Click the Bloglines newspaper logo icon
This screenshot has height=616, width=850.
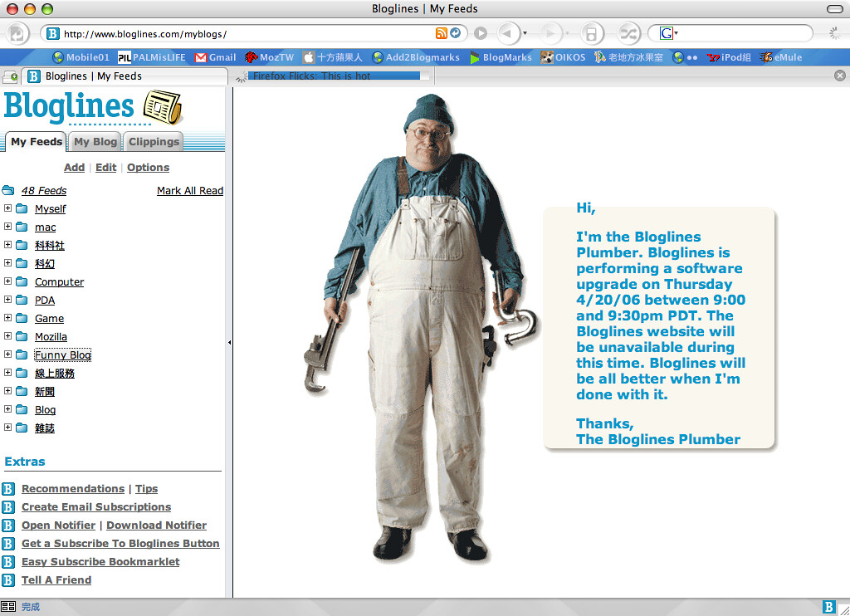click(162, 108)
